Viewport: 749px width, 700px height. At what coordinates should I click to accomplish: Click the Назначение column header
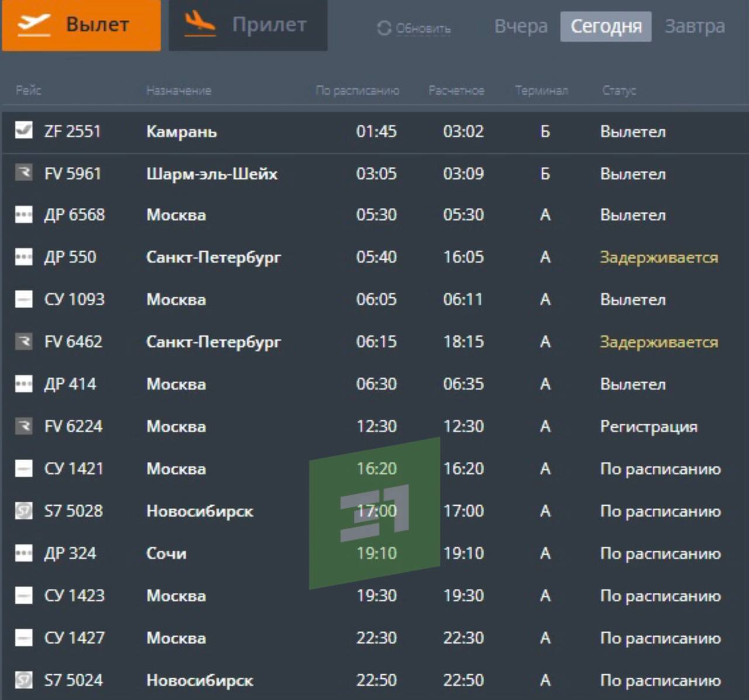(178, 90)
